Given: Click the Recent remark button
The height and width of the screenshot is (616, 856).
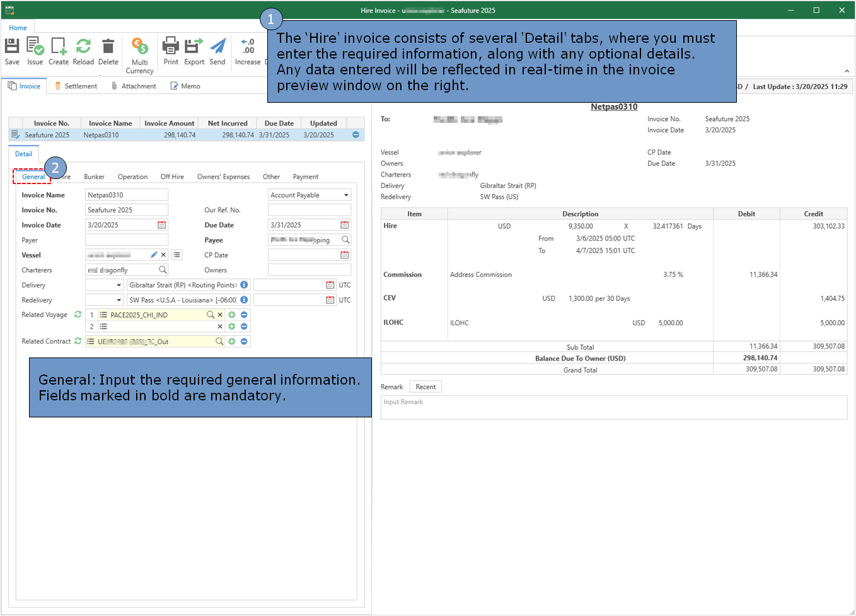Looking at the screenshot, I should coord(425,387).
